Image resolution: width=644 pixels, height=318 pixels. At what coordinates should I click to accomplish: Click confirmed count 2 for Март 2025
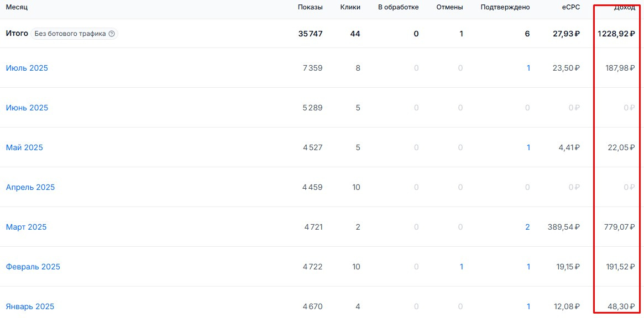click(527, 227)
